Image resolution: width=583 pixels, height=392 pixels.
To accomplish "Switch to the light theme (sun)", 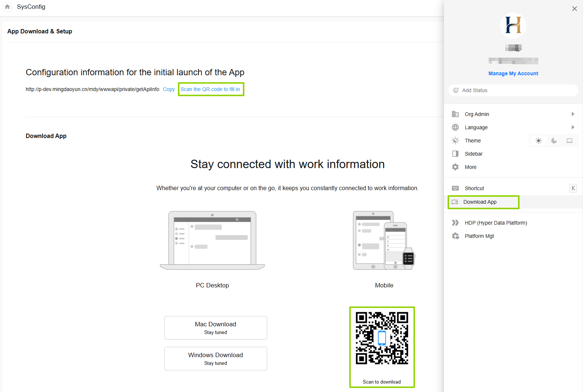I will click(539, 141).
